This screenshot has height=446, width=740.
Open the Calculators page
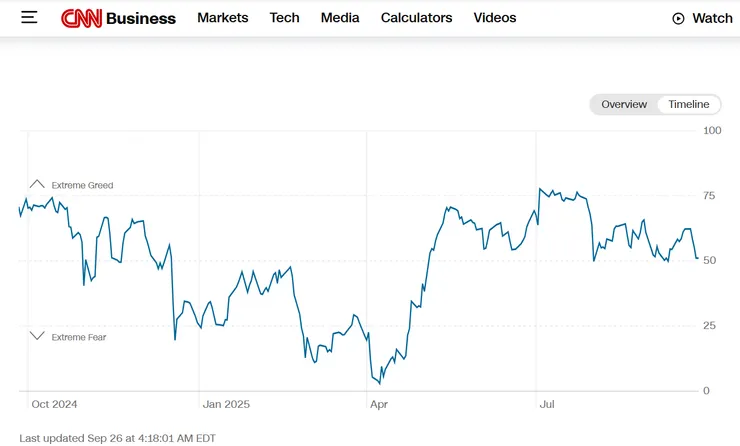[x=416, y=18]
